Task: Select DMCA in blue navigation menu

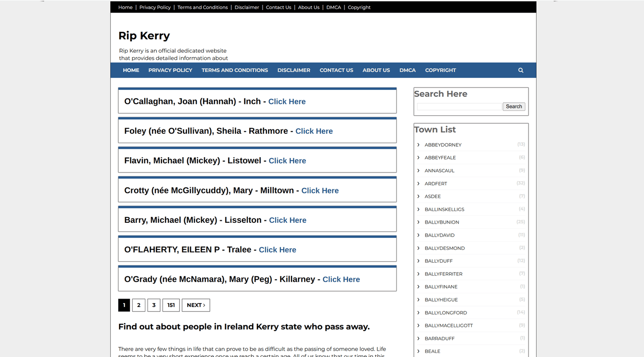Action: pos(407,70)
